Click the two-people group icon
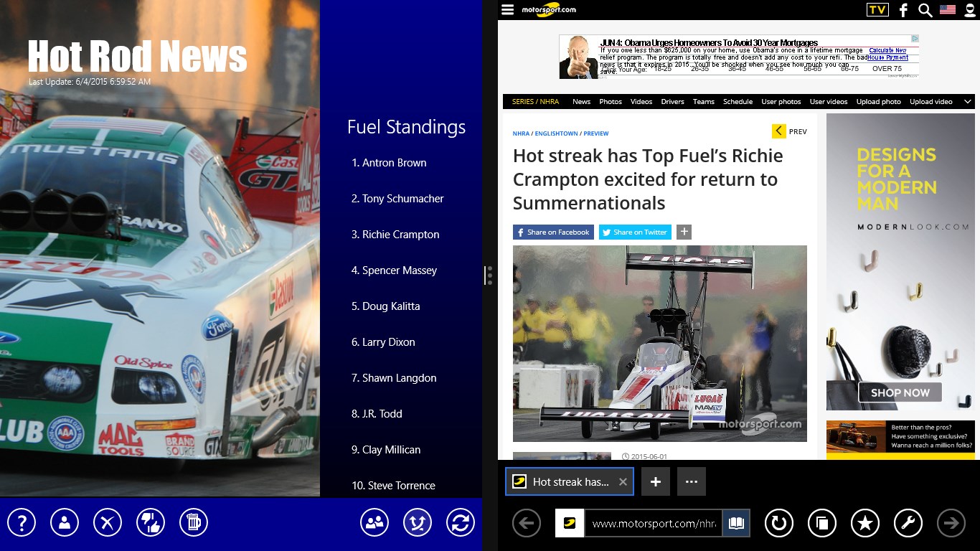The image size is (980, 551). point(374,522)
